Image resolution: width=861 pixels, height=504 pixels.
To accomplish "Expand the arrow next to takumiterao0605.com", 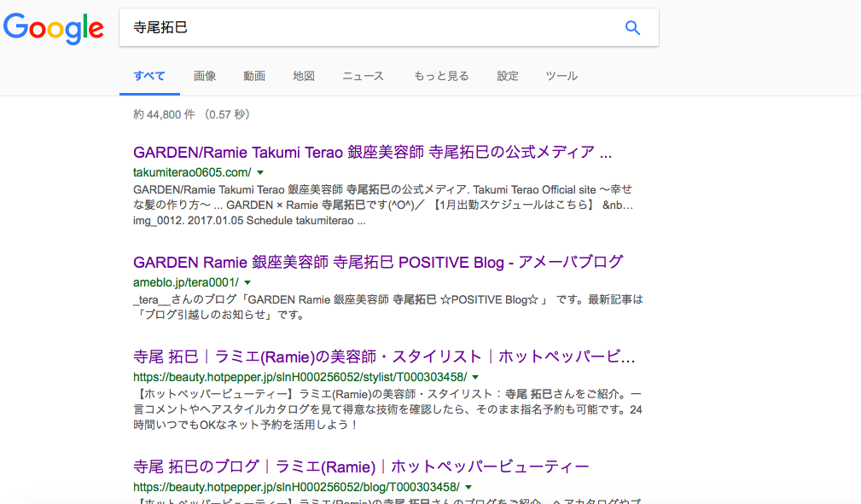I will click(260, 173).
